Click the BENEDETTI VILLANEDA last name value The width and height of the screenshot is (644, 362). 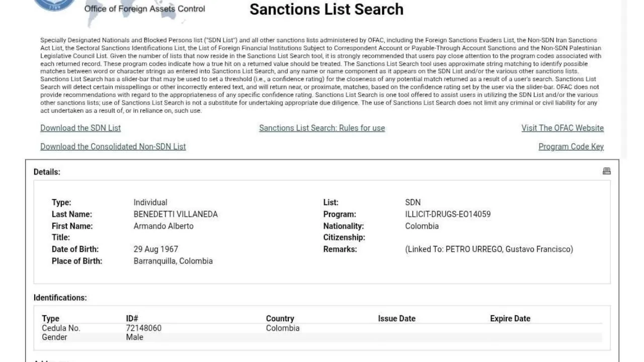(x=176, y=214)
